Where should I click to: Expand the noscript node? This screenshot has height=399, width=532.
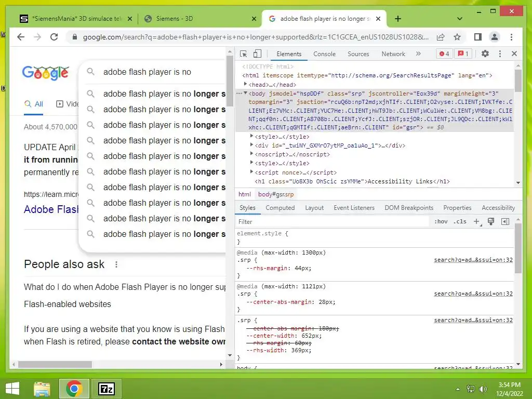251,154
